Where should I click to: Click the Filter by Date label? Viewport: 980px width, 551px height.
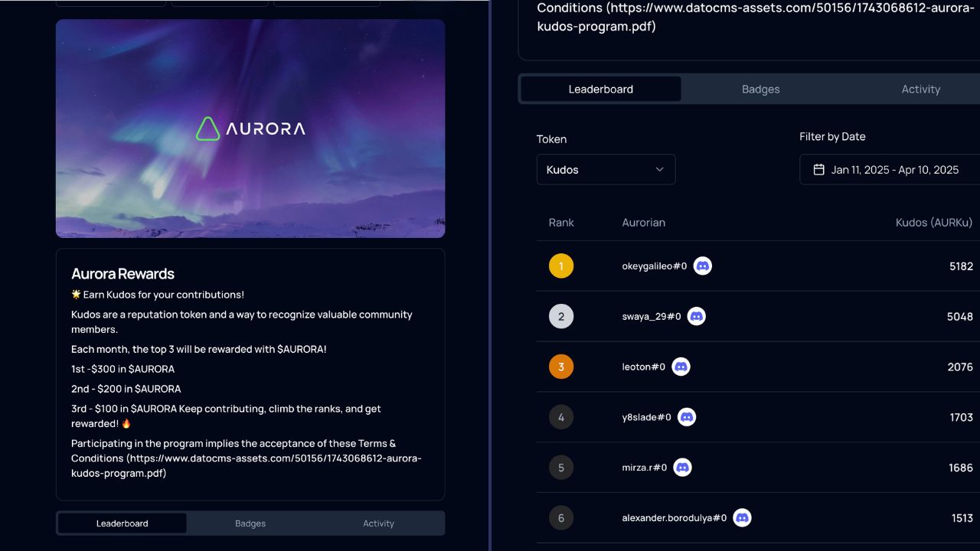(x=832, y=136)
